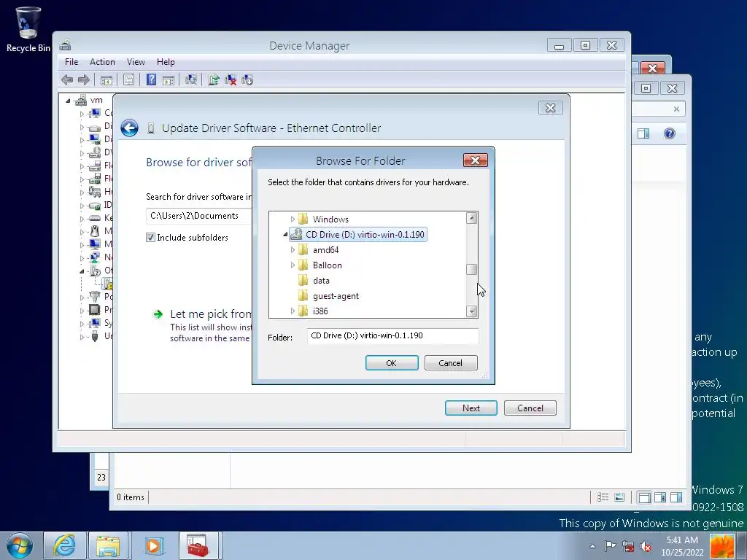Open Windows Media Player from the taskbar
This screenshot has width=747, height=560.
pos(153,545)
